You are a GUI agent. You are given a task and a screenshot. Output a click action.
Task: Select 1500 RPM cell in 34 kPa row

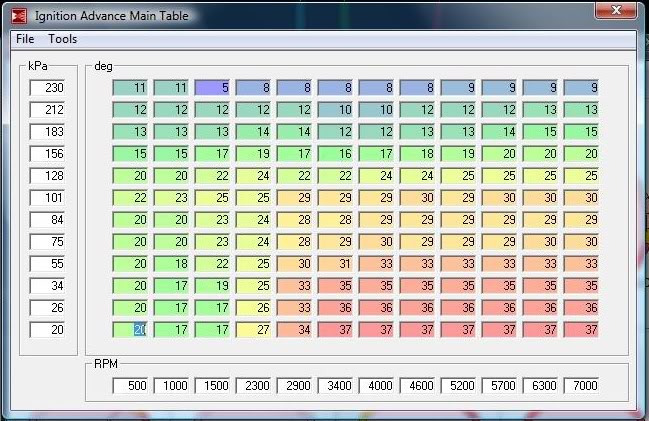click(212, 286)
